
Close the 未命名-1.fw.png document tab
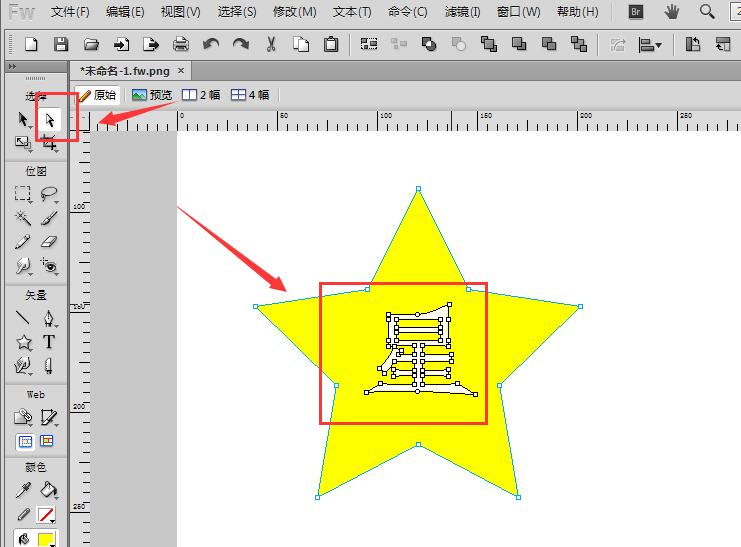point(181,71)
